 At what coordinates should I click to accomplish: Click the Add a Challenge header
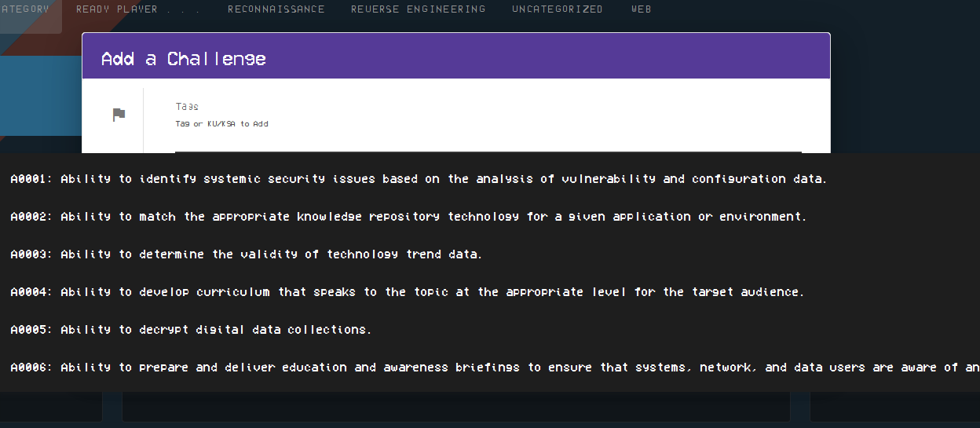pos(184,59)
